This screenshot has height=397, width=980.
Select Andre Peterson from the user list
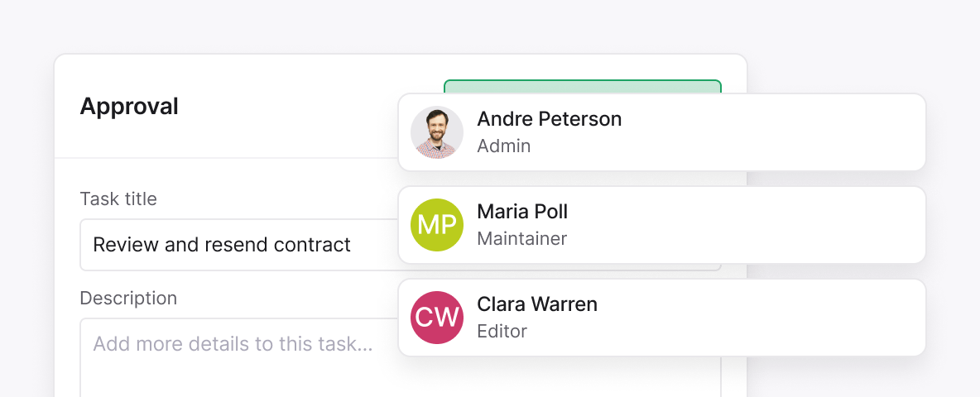pos(549,119)
